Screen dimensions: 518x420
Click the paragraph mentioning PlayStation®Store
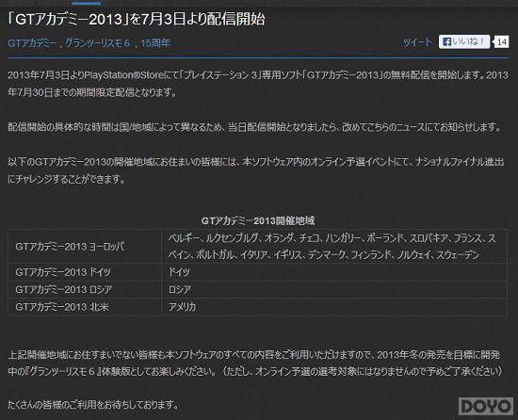click(258, 84)
